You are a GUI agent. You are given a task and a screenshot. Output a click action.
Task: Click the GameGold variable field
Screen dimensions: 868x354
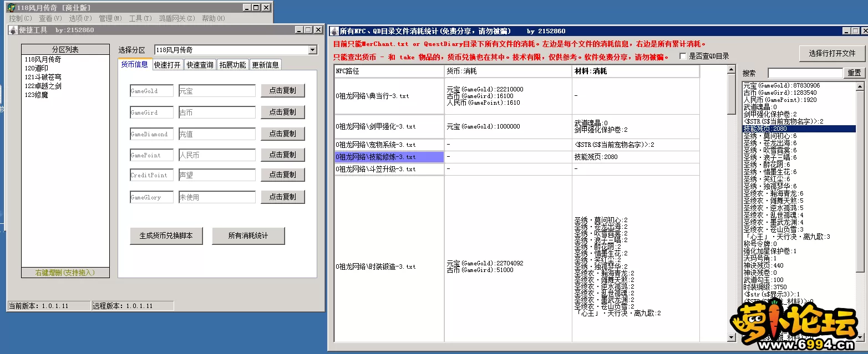pyautogui.click(x=151, y=91)
